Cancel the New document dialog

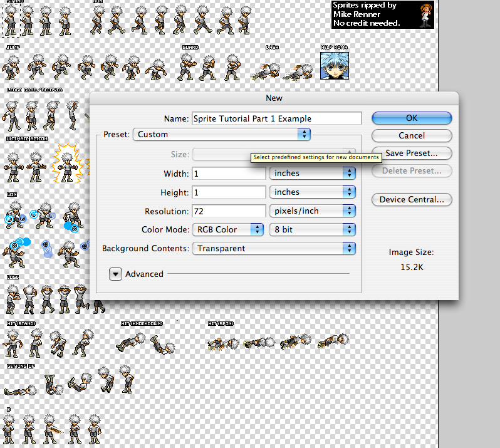[412, 135]
